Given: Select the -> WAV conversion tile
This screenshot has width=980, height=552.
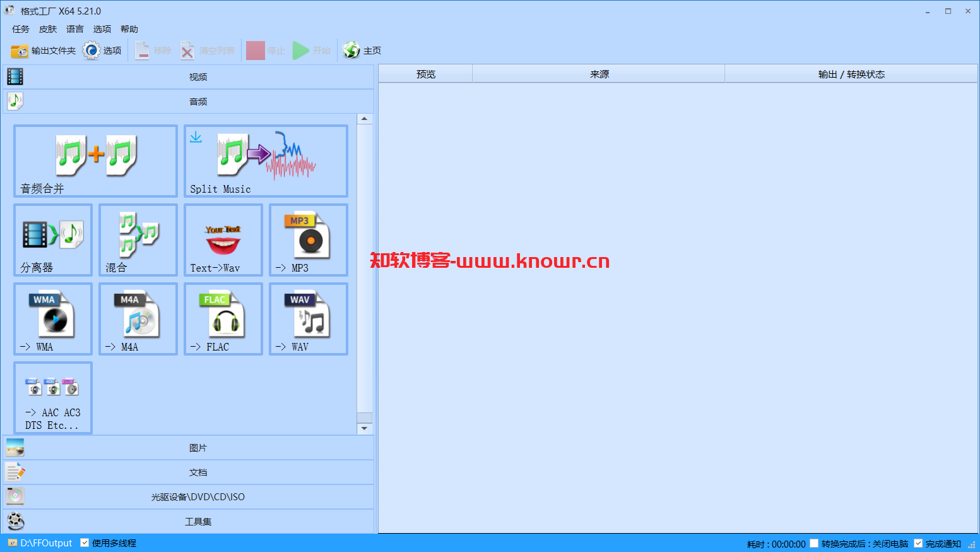Looking at the screenshot, I should tap(309, 319).
